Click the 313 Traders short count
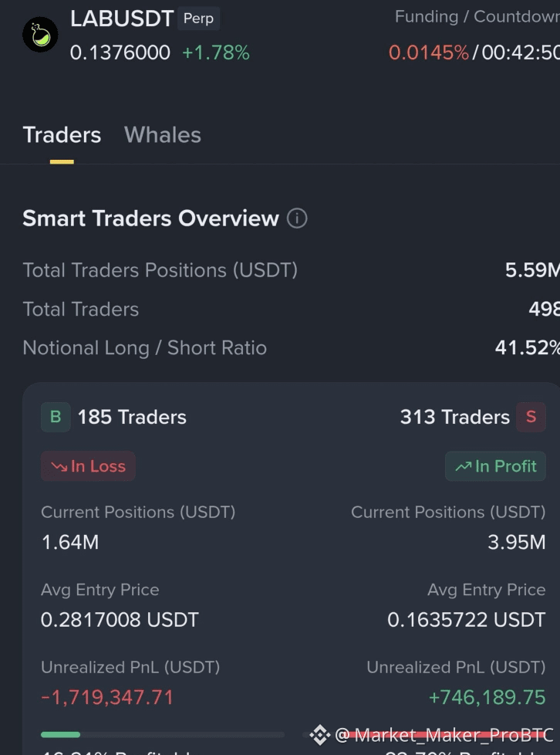The width and height of the screenshot is (560, 755). tap(454, 417)
